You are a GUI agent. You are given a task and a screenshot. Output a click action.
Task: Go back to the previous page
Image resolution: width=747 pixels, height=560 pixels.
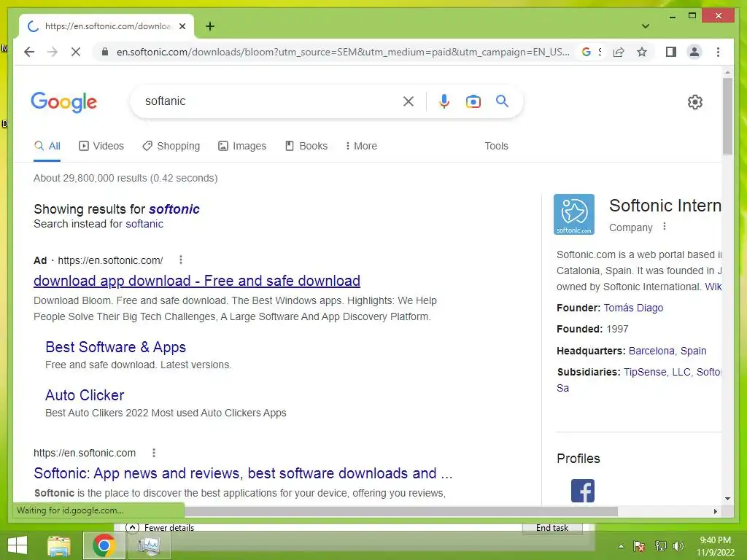point(29,52)
